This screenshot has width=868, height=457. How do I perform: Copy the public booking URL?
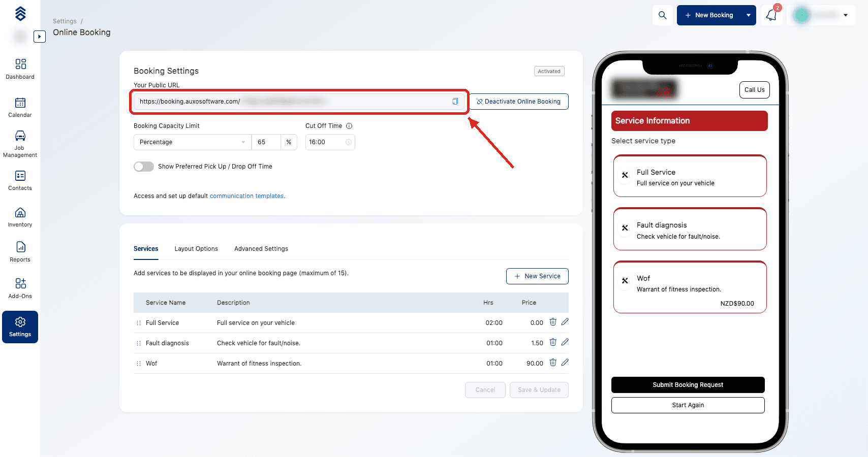tap(455, 102)
